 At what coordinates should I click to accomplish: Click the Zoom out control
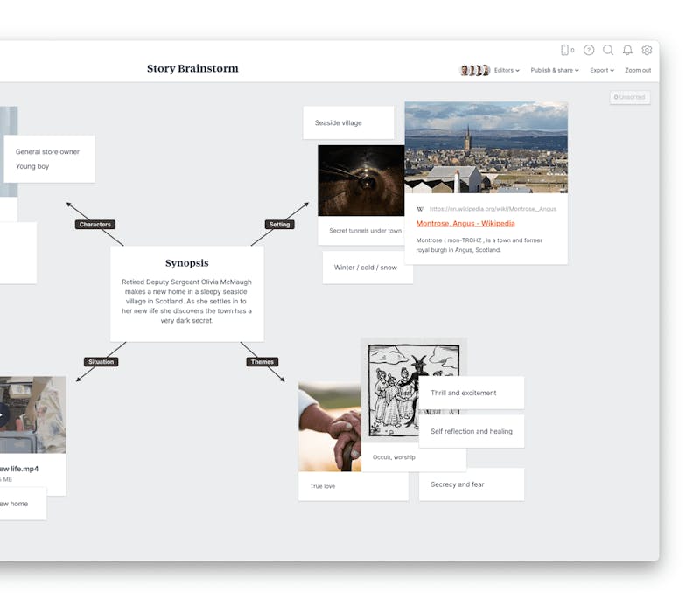638,70
